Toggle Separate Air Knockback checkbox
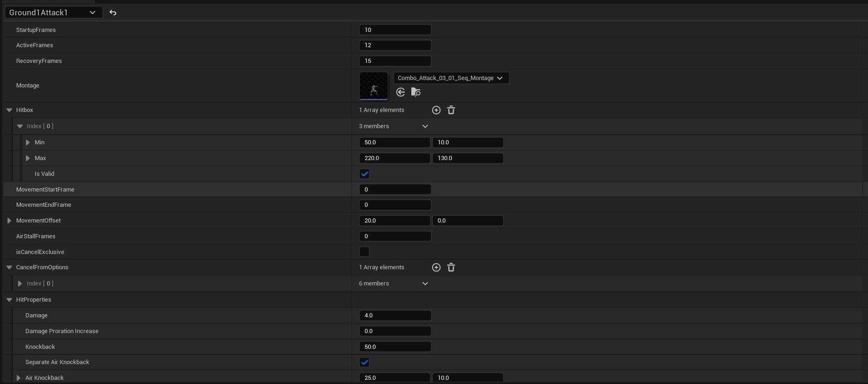The image size is (868, 384). point(365,362)
